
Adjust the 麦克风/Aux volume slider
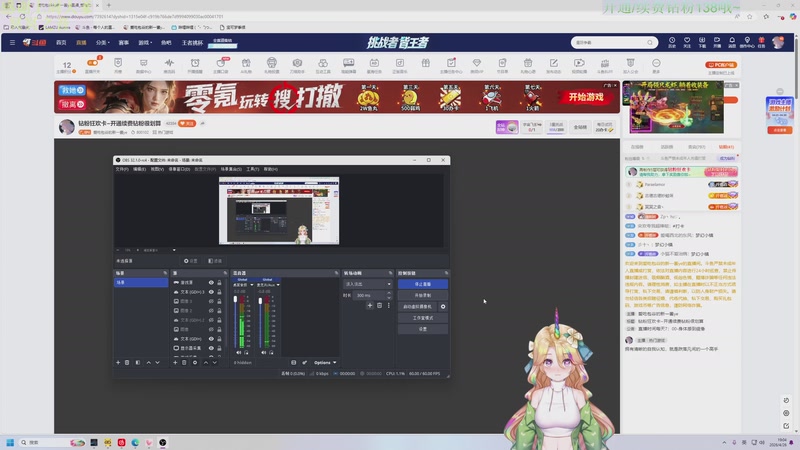click(260, 321)
